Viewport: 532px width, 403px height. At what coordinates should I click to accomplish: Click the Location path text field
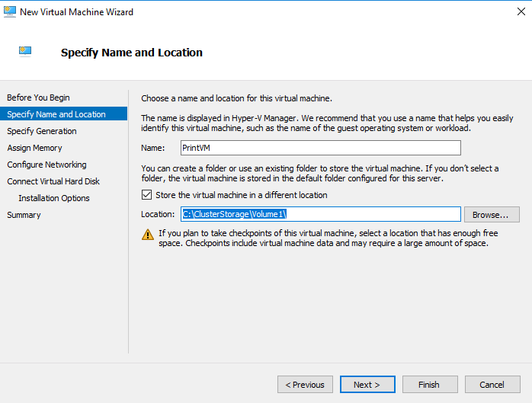(321, 214)
